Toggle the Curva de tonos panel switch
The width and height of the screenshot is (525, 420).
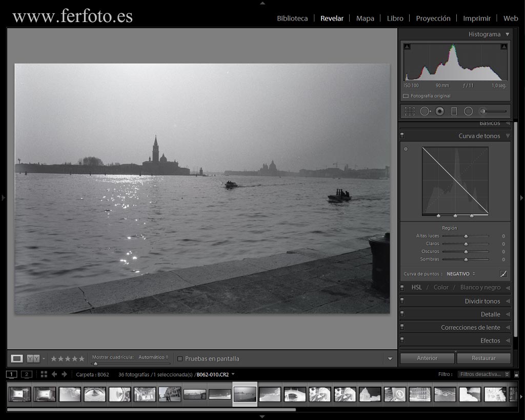tap(402, 135)
